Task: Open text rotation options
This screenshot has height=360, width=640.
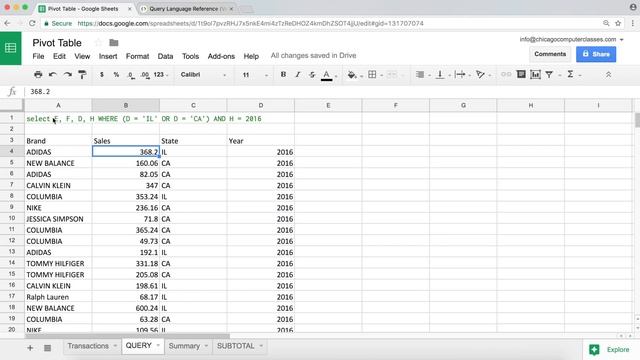Action: click(480, 74)
